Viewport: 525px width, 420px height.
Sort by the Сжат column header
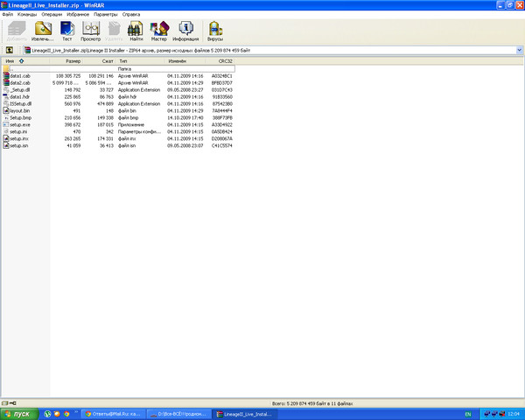(100, 61)
